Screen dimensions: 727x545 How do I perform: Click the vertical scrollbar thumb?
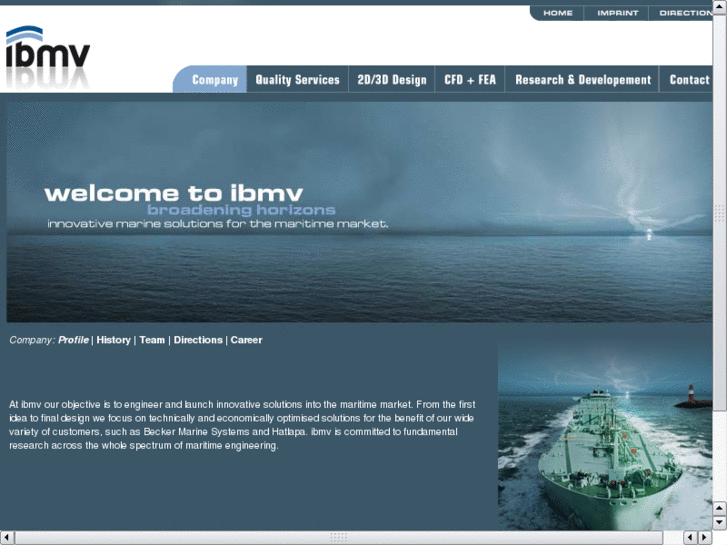pos(720,212)
